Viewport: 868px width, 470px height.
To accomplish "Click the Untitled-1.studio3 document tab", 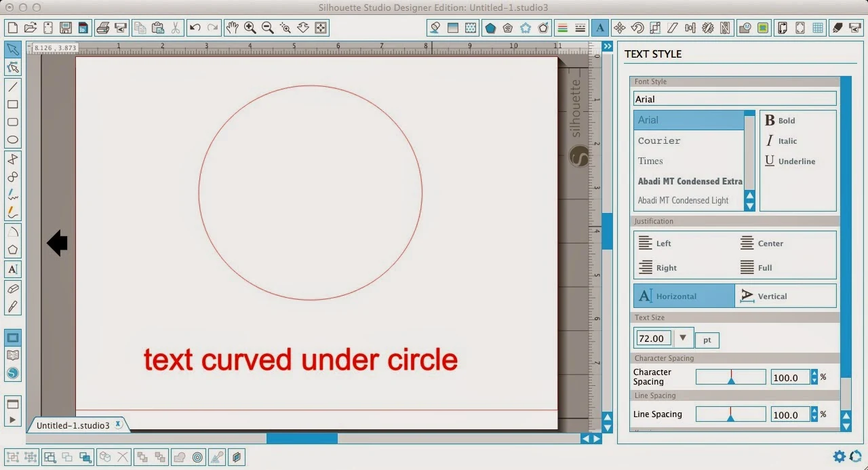I will tap(75, 424).
